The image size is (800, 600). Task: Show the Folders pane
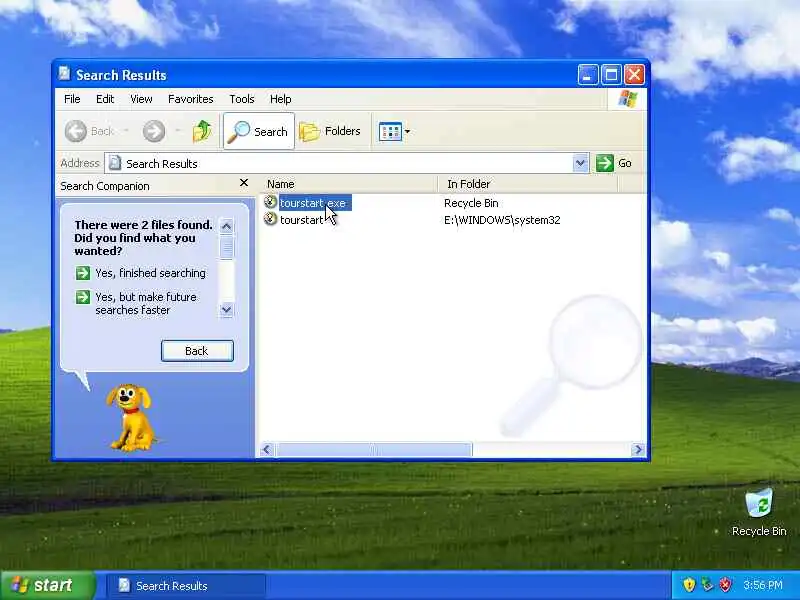pyautogui.click(x=330, y=132)
